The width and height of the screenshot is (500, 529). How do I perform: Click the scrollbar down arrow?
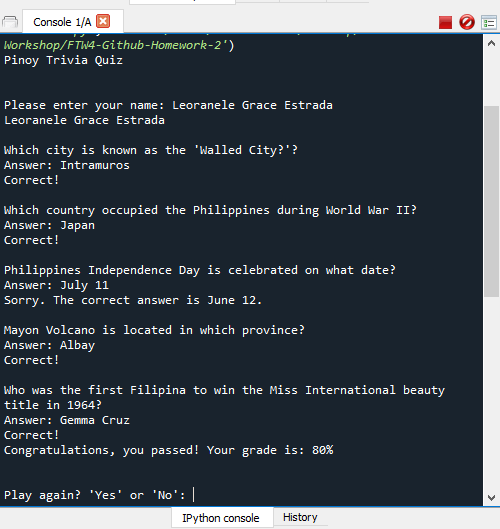(x=492, y=497)
